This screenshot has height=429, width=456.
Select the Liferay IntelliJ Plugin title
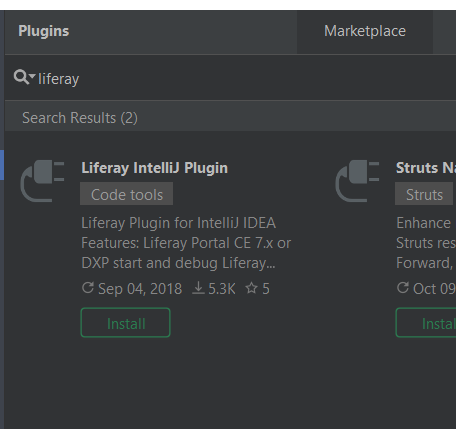[x=155, y=168]
